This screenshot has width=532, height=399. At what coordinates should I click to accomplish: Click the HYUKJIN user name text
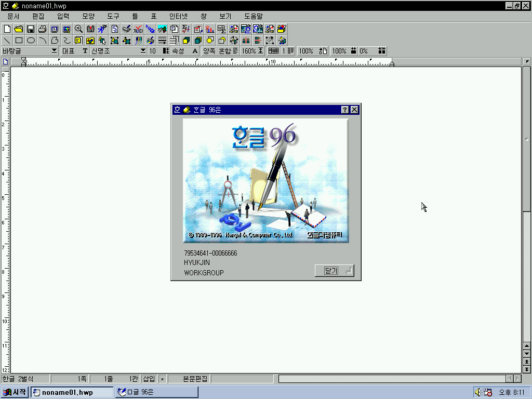(197, 262)
